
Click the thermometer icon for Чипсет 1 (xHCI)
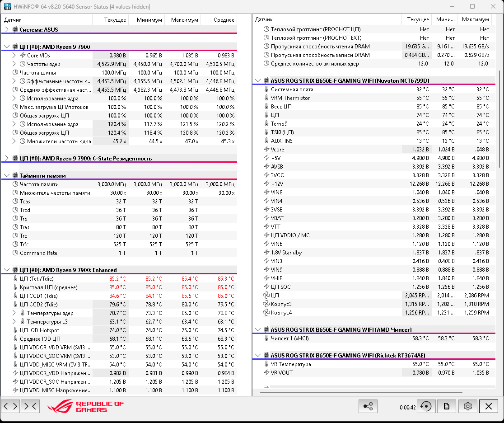pyautogui.click(x=266, y=338)
